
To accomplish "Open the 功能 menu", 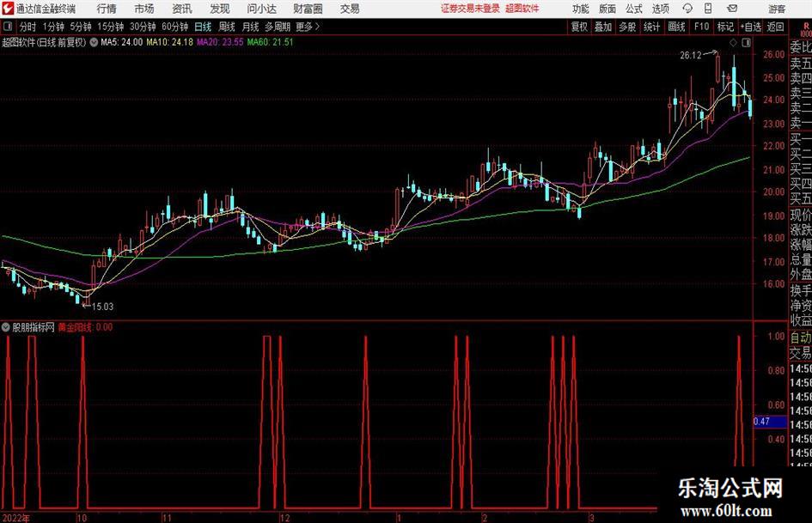I will click(x=581, y=9).
